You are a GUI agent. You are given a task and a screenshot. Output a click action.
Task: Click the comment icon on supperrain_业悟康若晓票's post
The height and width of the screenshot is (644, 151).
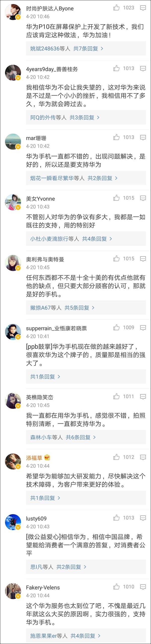[143, 328]
